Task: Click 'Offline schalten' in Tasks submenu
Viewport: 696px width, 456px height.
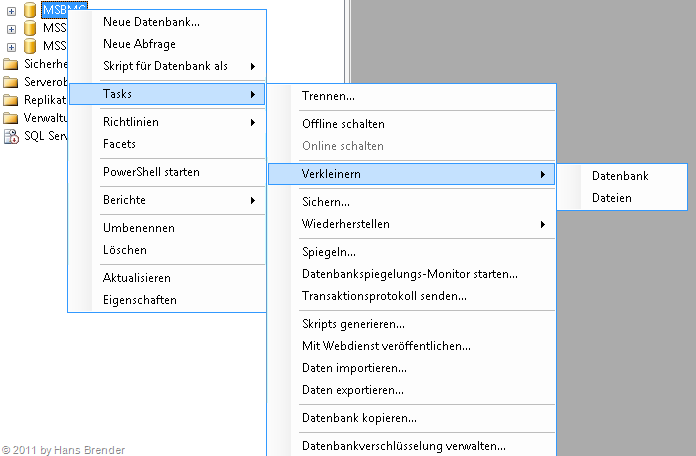Action: pyautogui.click(x=343, y=124)
